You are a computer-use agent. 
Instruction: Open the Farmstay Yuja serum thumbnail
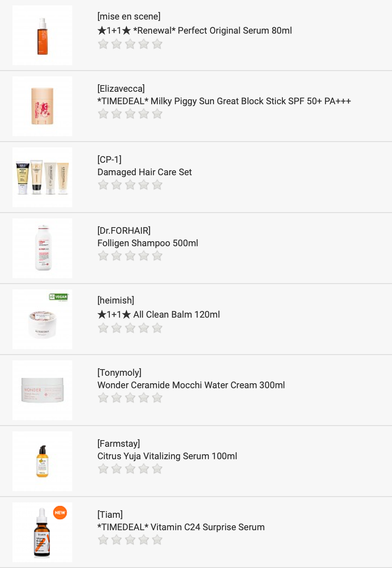[42, 461]
